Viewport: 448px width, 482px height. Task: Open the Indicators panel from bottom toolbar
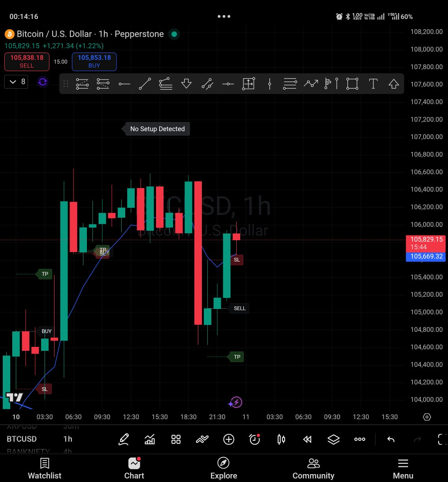(x=150, y=439)
